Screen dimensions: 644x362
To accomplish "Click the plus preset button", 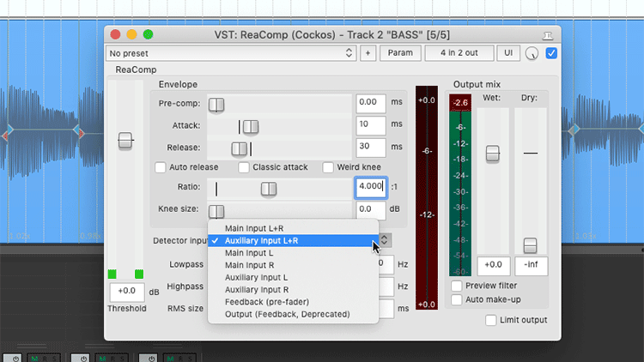I will pos(368,53).
